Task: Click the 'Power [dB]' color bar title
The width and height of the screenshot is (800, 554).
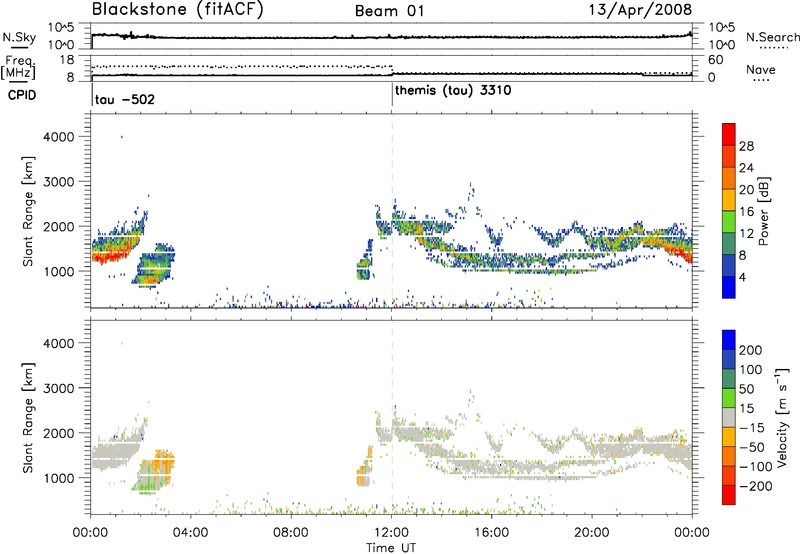Action: [763, 211]
